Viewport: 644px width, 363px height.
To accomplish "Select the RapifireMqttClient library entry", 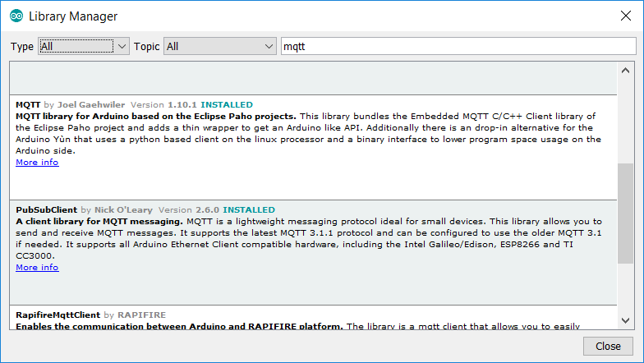I will coord(57,315).
